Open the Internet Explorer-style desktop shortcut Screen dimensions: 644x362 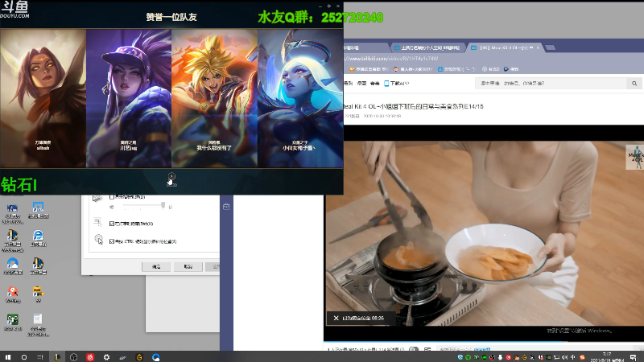pyautogui.click(x=38, y=238)
